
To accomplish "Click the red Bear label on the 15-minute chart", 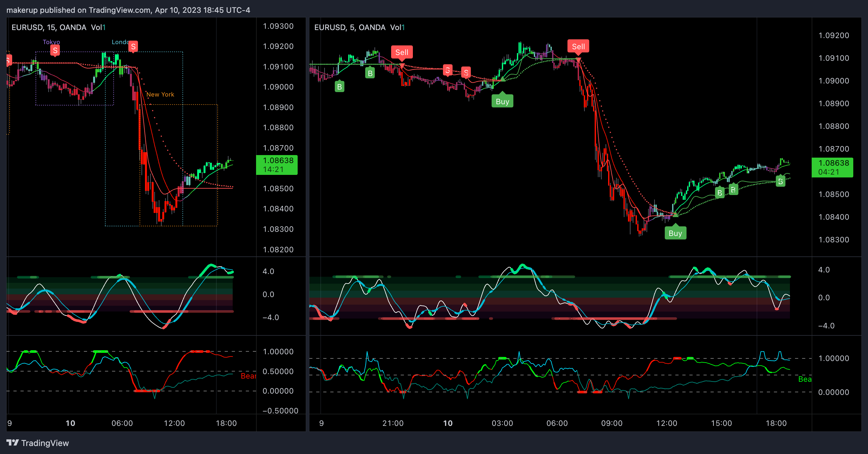I will [x=248, y=376].
